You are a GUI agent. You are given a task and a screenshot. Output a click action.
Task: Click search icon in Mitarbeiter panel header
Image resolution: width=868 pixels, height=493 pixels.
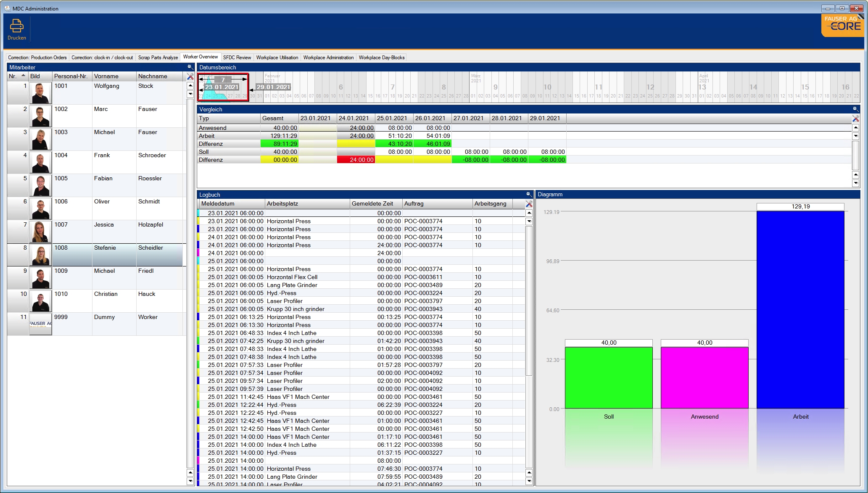(x=190, y=67)
